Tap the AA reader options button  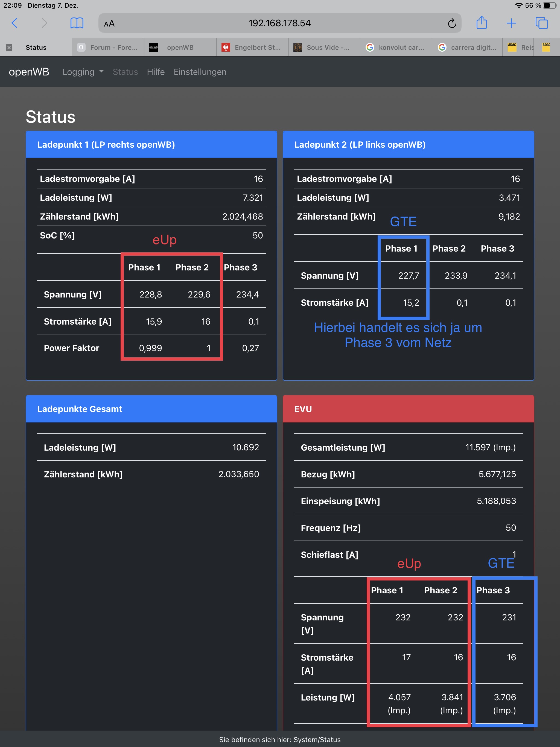tap(109, 24)
